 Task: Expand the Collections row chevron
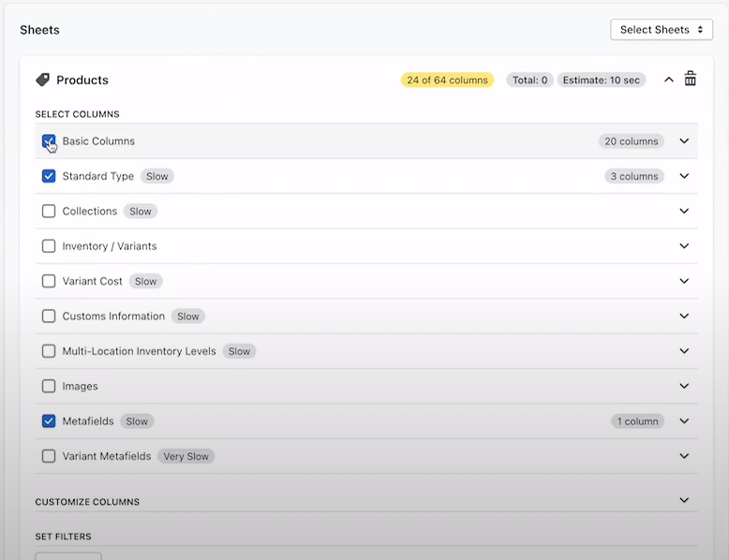[684, 211]
